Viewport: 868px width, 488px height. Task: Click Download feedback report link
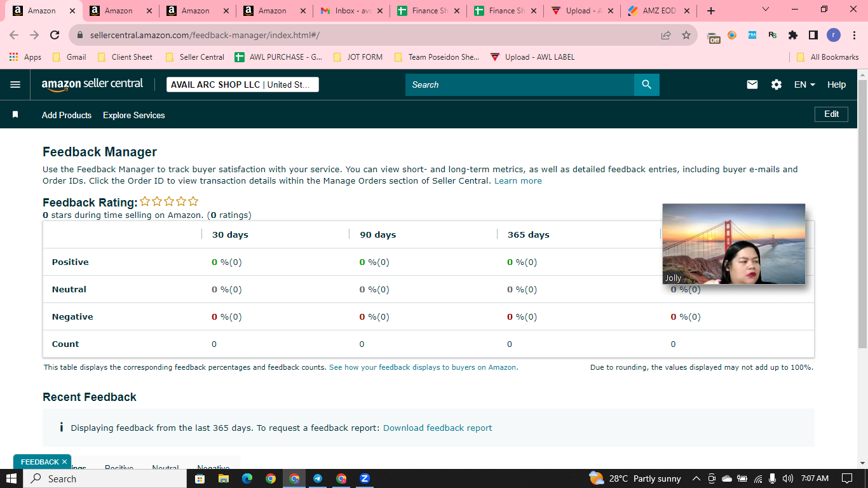[438, 428]
